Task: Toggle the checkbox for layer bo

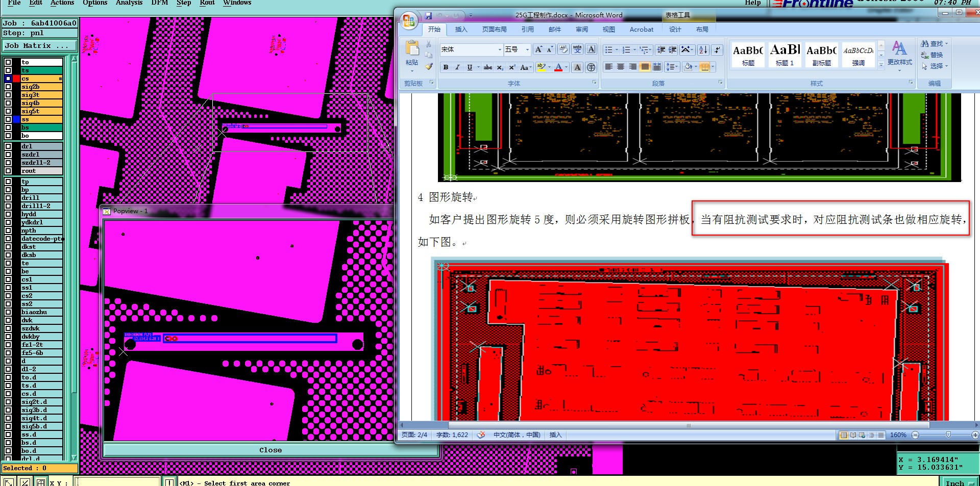Action: [8, 136]
